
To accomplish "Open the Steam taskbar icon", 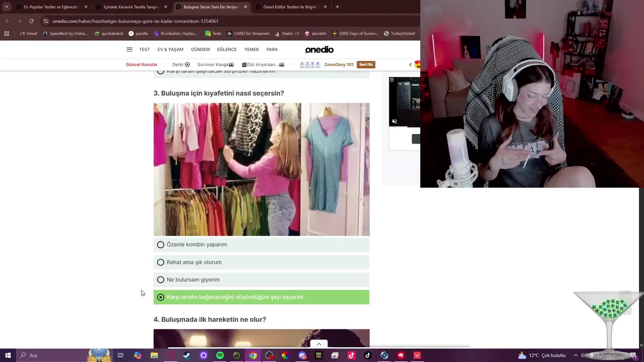I will pyautogui.click(x=187, y=355).
